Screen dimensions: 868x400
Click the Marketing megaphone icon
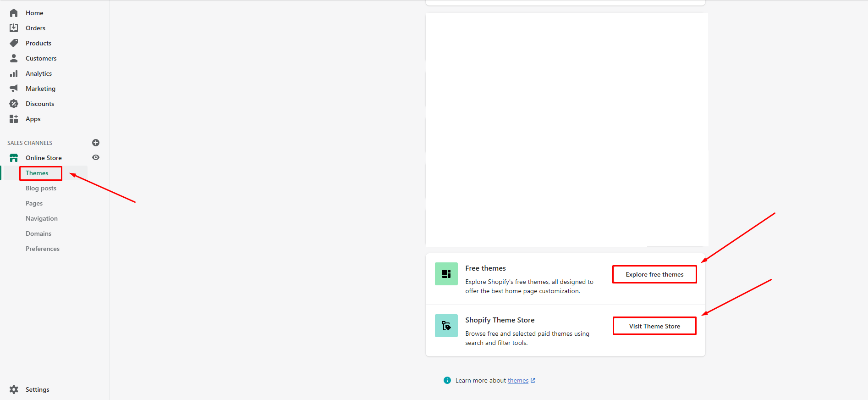[x=14, y=89]
